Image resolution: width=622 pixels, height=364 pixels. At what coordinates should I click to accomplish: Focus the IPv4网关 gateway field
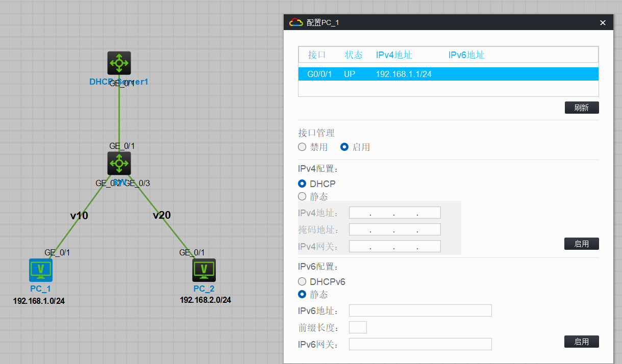click(x=394, y=246)
